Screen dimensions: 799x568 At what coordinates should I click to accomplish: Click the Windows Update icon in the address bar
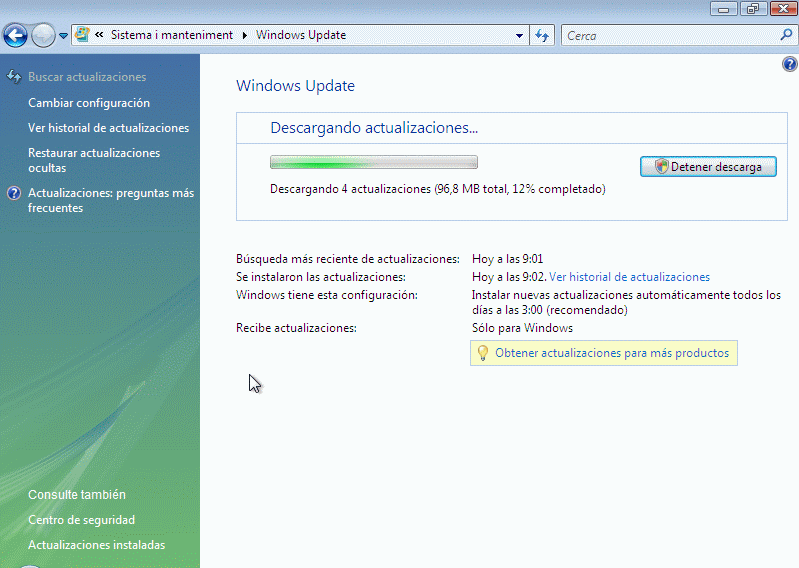83,35
